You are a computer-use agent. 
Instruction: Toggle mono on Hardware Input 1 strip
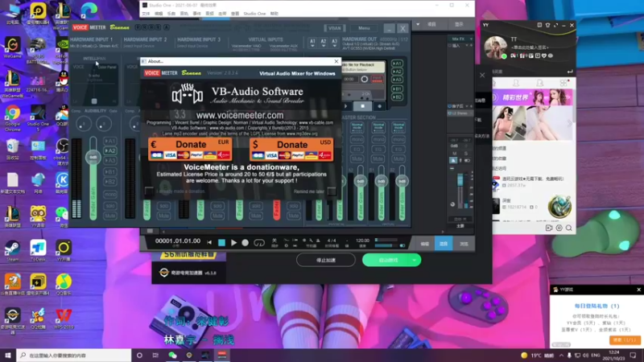pos(110,194)
